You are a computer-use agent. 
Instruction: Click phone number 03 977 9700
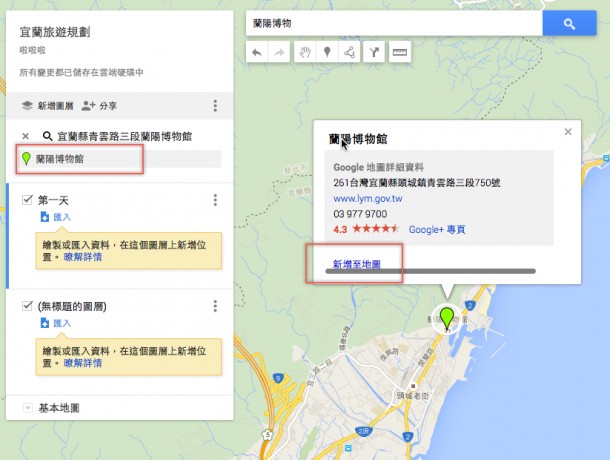[360, 214]
